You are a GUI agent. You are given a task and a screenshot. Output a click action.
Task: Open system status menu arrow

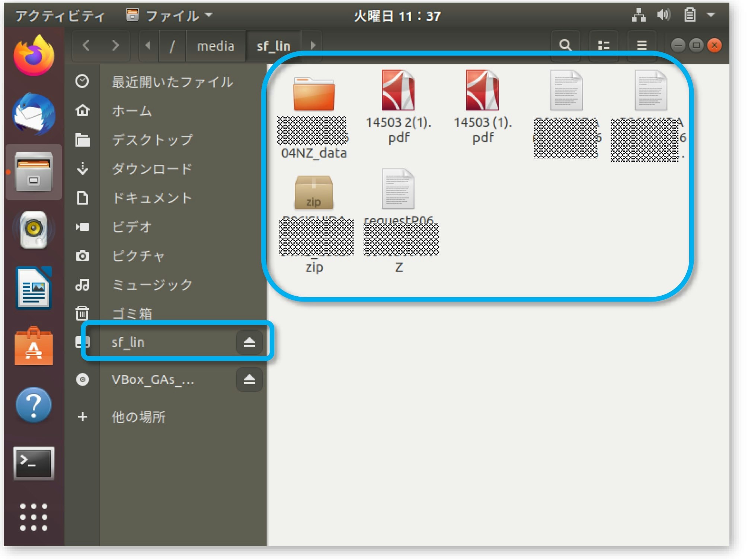710,15
